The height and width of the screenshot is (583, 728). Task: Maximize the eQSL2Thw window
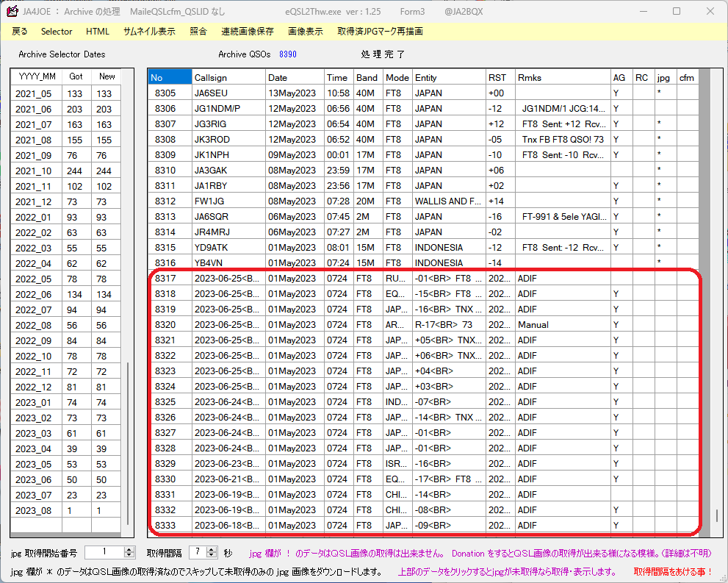click(x=677, y=11)
